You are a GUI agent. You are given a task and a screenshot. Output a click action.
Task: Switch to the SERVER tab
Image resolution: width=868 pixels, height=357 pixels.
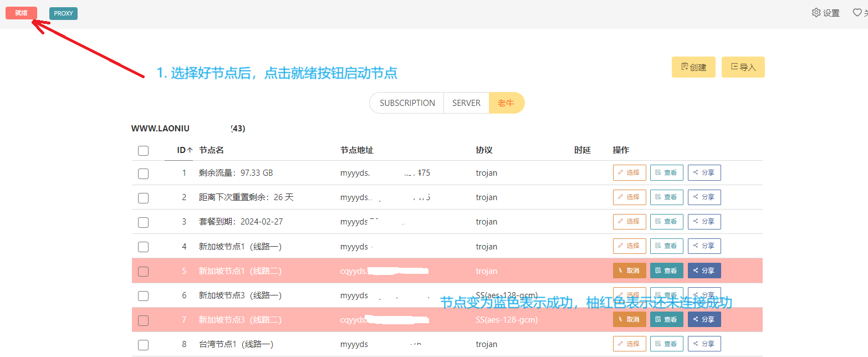coord(466,103)
